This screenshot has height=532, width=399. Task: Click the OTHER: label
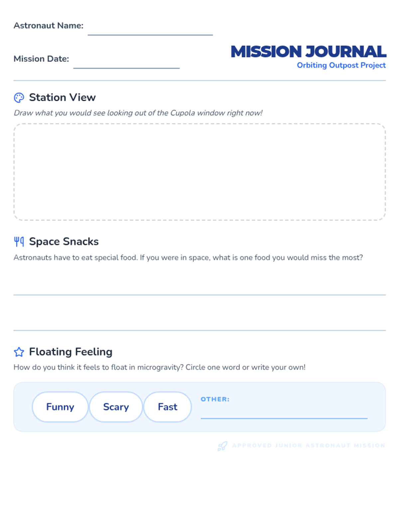click(215, 399)
